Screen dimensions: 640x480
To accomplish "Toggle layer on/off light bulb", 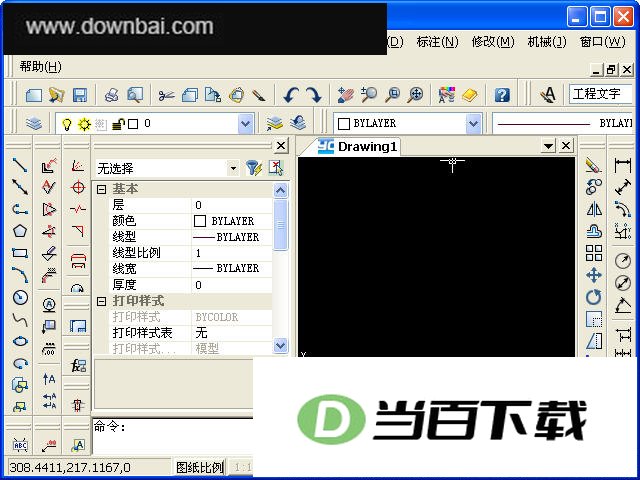I will point(67,124).
